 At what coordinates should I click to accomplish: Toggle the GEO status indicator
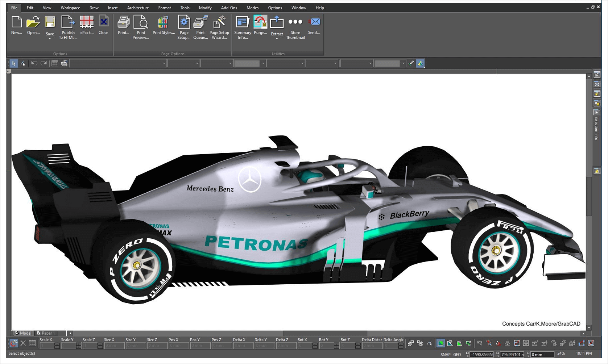coord(457,355)
